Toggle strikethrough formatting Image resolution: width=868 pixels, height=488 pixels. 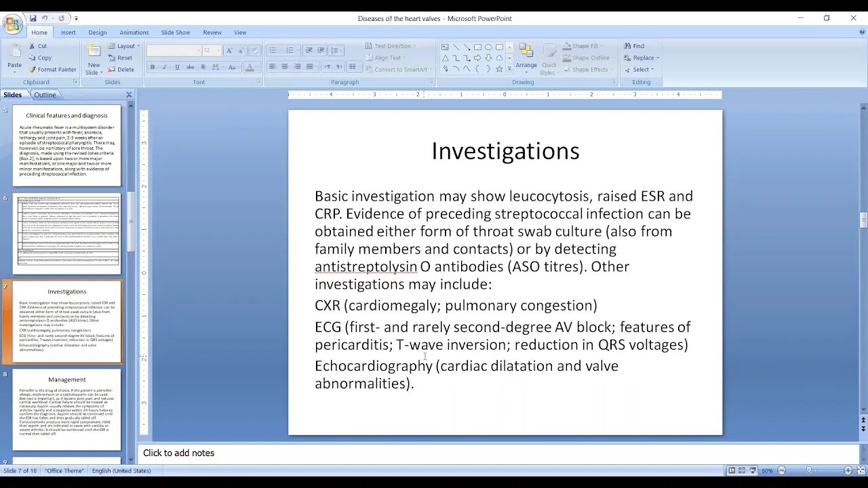[x=190, y=67]
